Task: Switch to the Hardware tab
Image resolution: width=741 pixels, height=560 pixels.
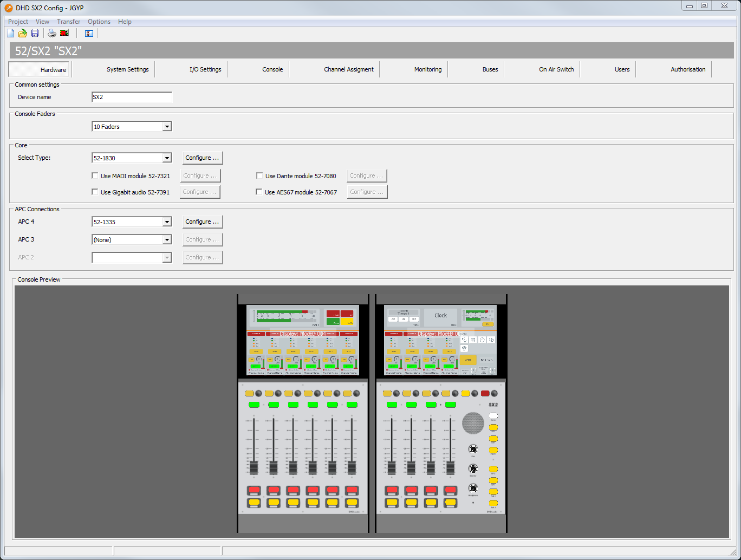Action: [x=40, y=69]
